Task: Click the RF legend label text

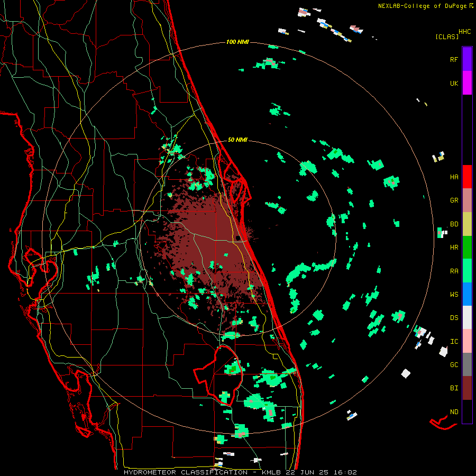Action: coord(454,59)
